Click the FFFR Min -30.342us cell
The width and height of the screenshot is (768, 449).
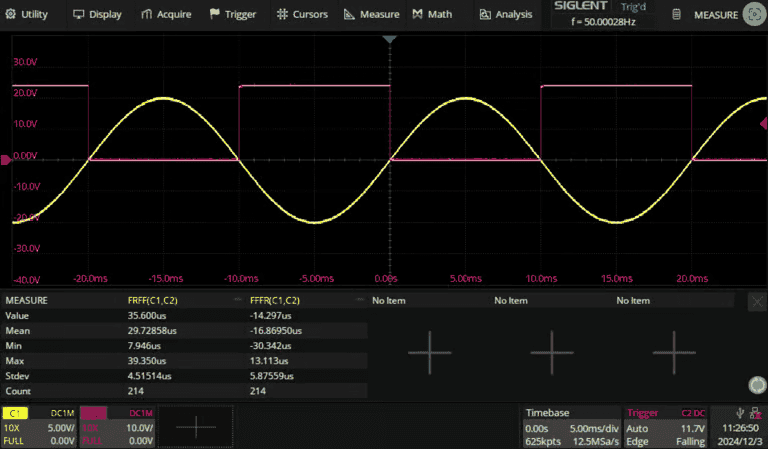(270, 346)
